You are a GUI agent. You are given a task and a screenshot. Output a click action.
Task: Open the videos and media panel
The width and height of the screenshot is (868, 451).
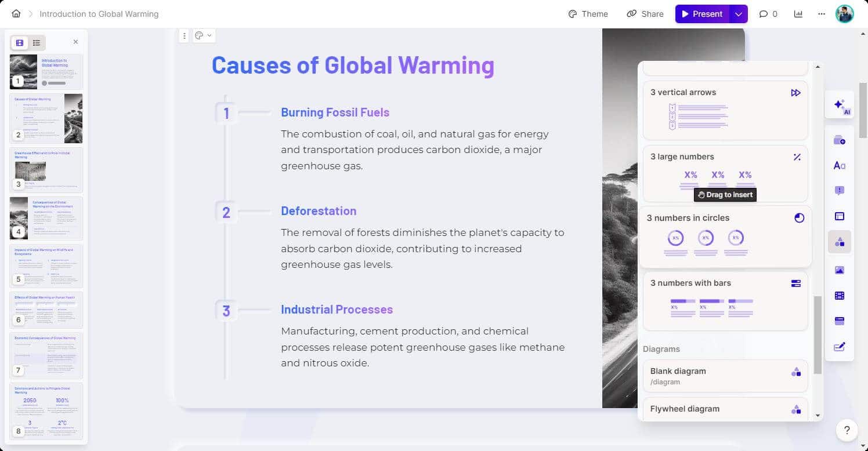(840, 295)
